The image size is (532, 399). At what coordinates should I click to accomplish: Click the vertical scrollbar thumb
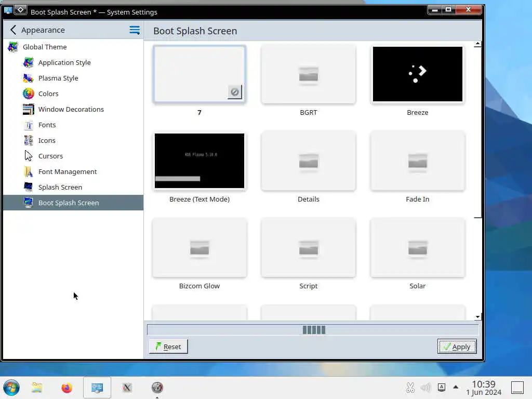[477, 132]
